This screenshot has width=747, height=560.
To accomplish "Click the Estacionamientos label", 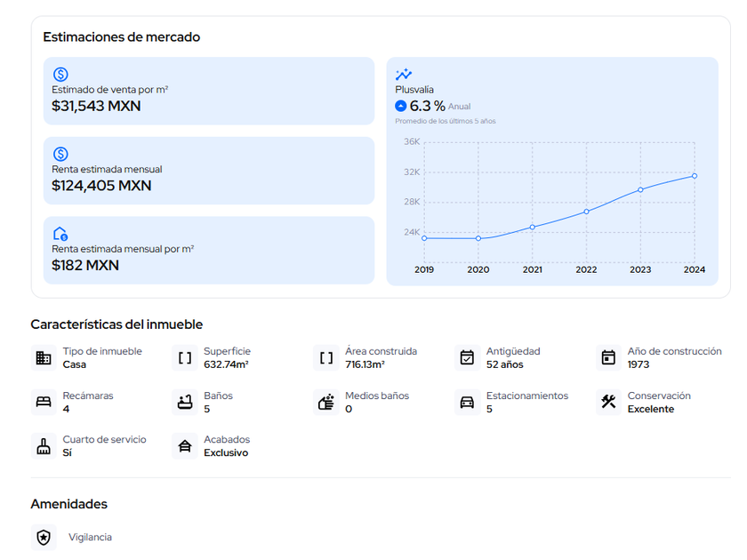I will (527, 396).
